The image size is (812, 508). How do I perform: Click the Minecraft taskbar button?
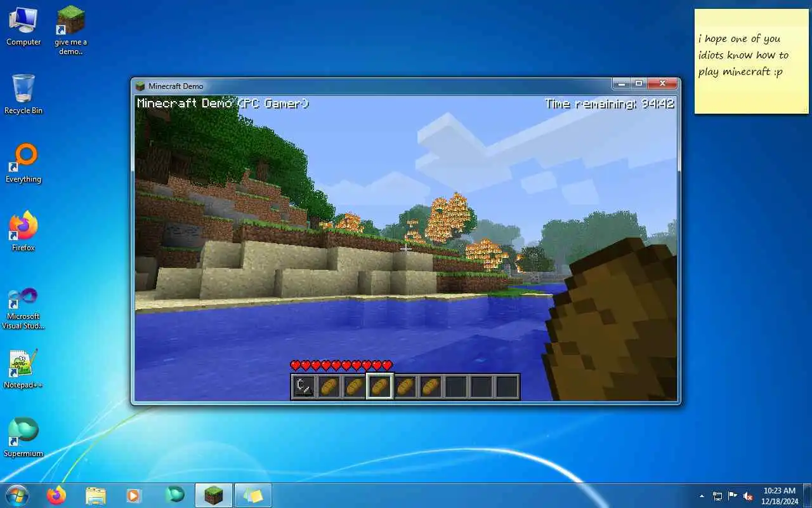click(x=214, y=495)
